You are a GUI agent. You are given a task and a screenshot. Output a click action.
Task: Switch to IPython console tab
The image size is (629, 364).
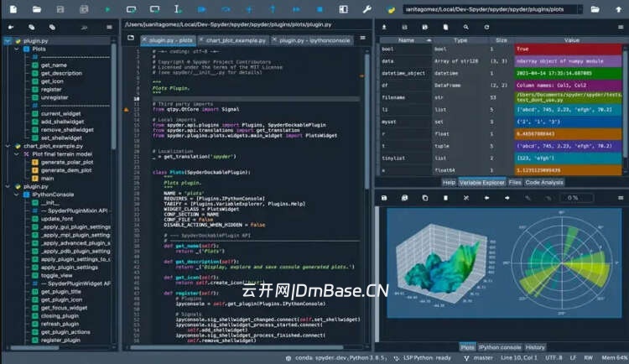[x=500, y=347]
